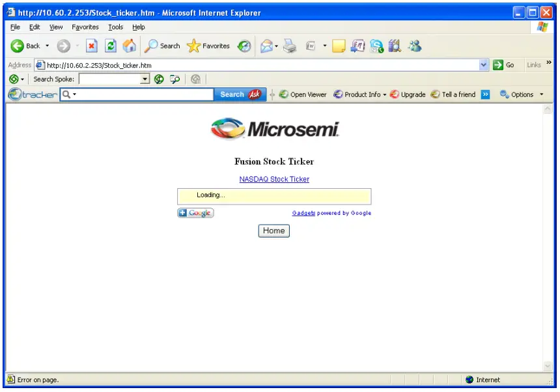This screenshot has height=392, width=560.
Task: Stop loading the page
Action: click(x=91, y=46)
